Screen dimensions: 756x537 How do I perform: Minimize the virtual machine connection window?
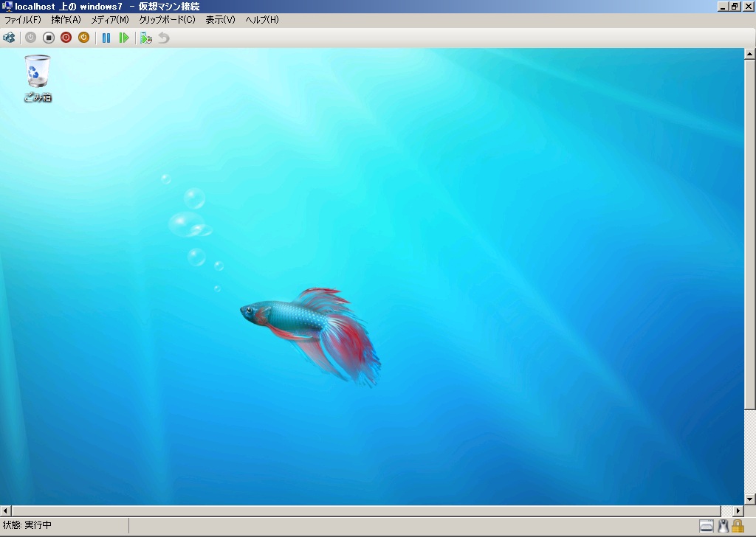pyautogui.click(x=723, y=6)
